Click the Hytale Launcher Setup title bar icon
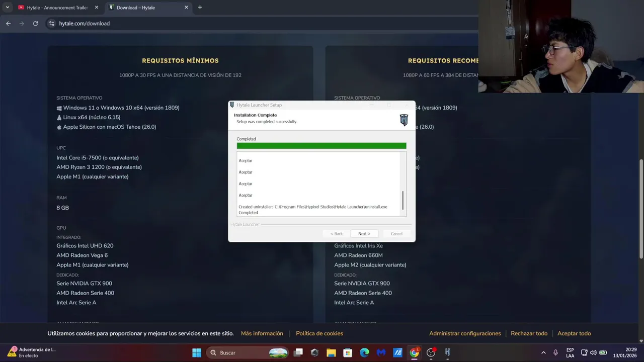The width and height of the screenshot is (644, 362). 232,105
